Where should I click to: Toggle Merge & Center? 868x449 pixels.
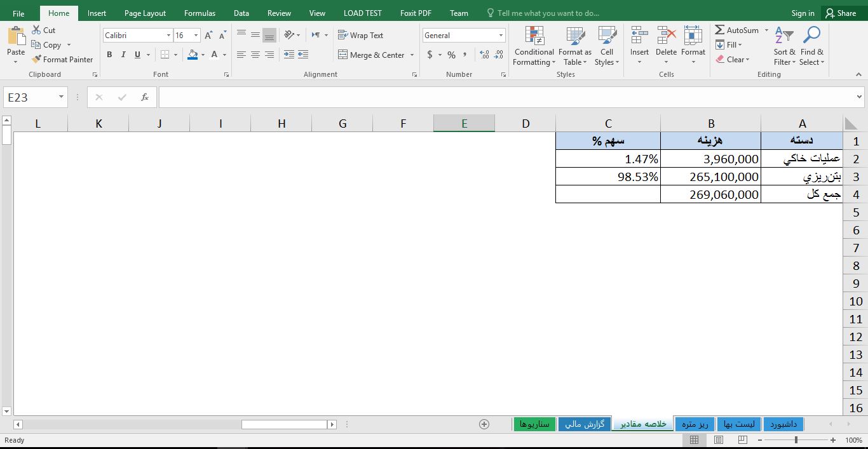372,55
